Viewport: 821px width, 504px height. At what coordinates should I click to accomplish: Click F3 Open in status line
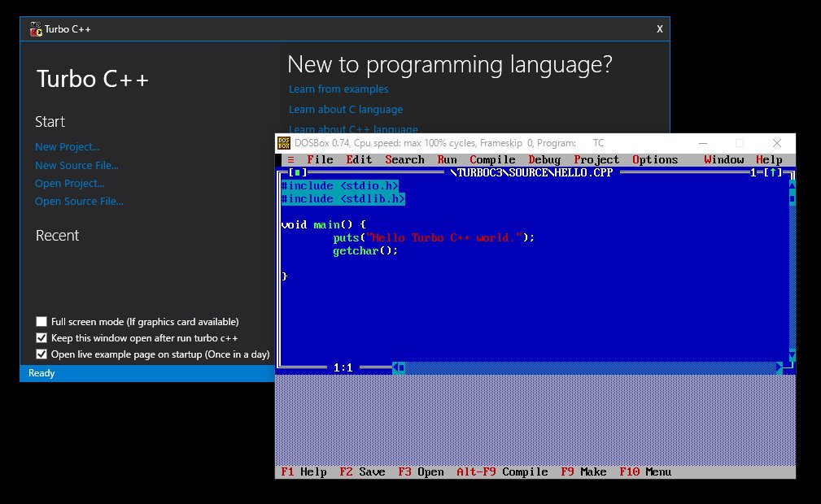tap(421, 471)
